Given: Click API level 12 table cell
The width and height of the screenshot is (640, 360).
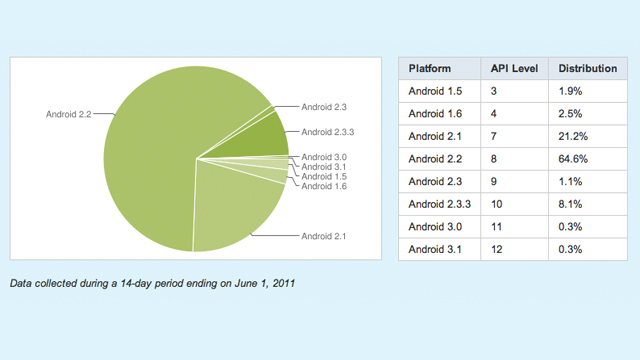Looking at the screenshot, I should (x=514, y=249).
